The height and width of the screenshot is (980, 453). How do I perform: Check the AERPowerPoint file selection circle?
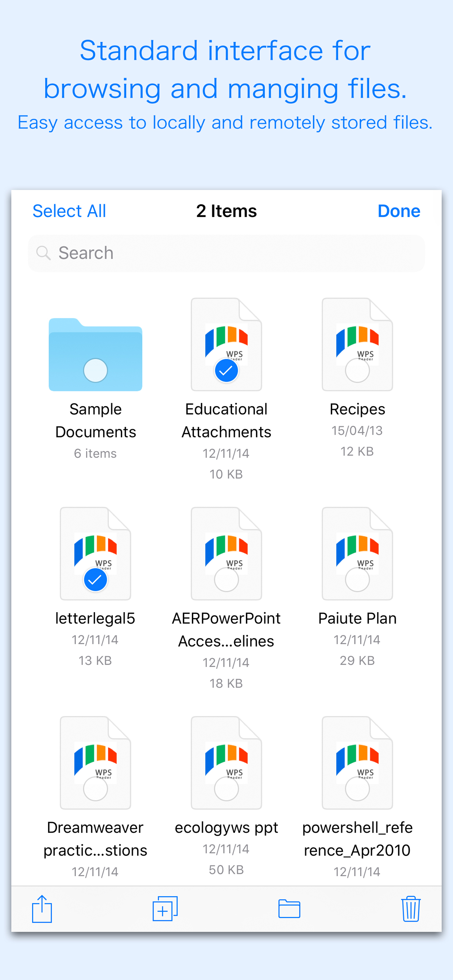[226, 580]
